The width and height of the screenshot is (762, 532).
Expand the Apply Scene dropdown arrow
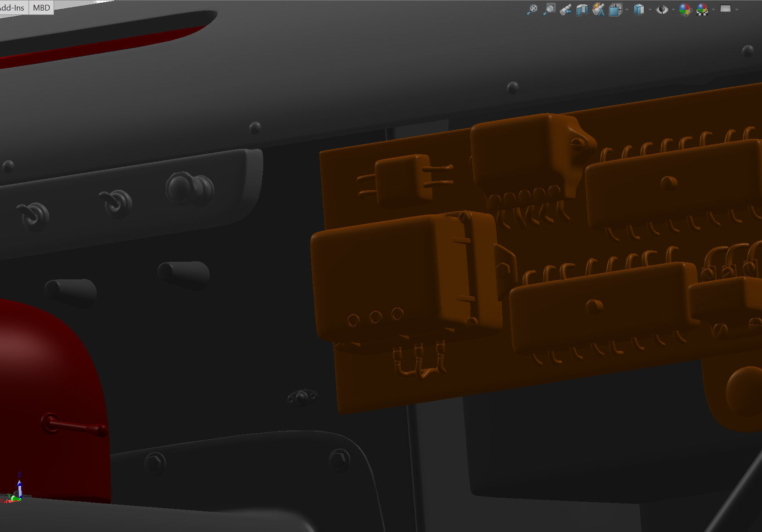pyautogui.click(x=713, y=9)
